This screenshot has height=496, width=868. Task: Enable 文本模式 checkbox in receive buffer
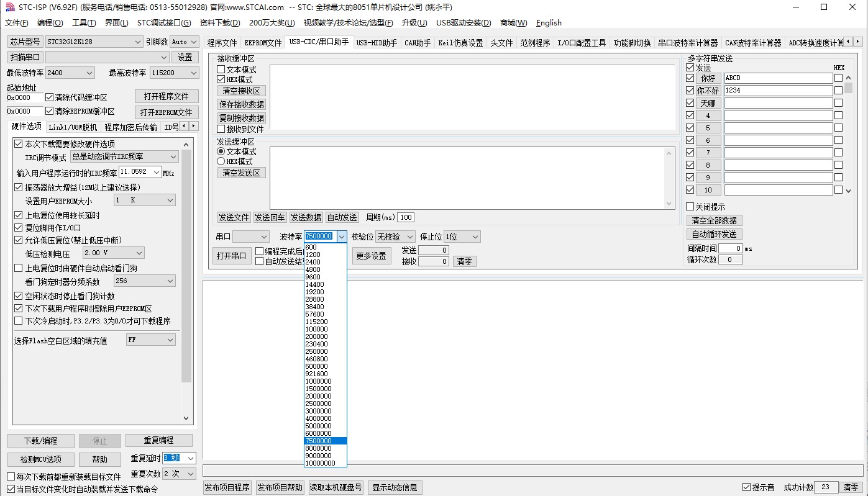click(x=221, y=70)
